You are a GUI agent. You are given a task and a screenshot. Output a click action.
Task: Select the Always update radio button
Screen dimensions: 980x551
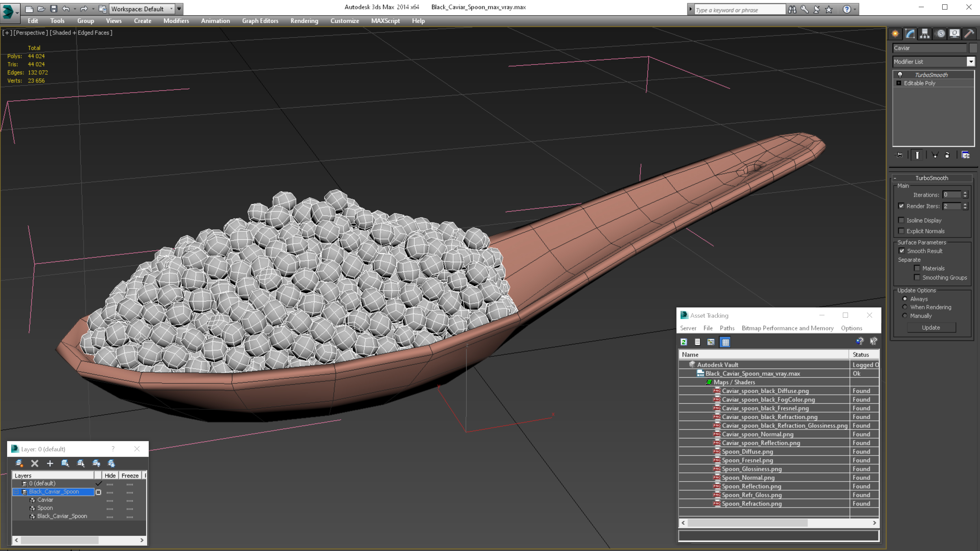click(905, 299)
